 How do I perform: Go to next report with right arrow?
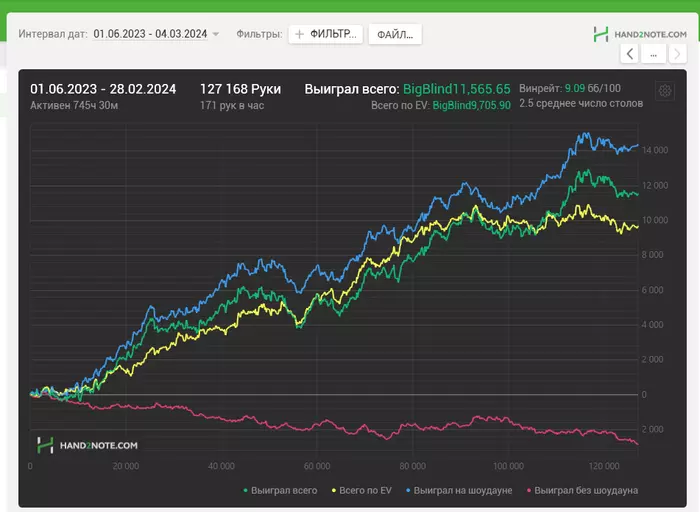point(677,54)
